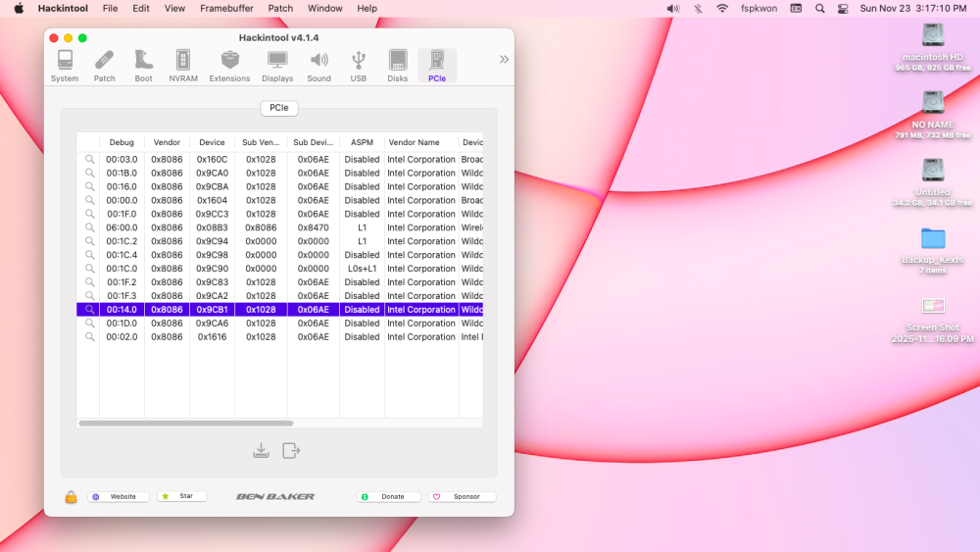The image size is (980, 552).
Task: Click the magnifier icon for row 00:1C.0
Action: [90, 269]
